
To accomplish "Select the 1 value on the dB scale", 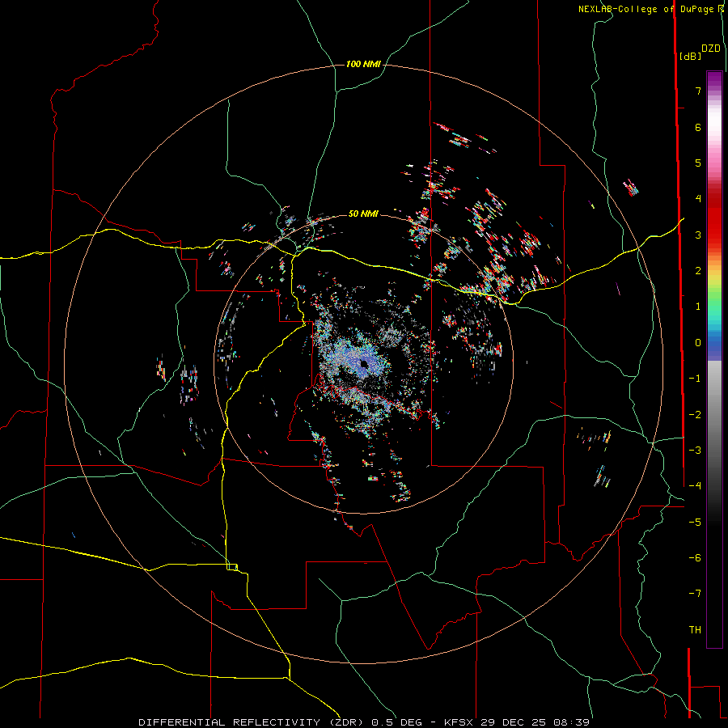I will click(698, 307).
